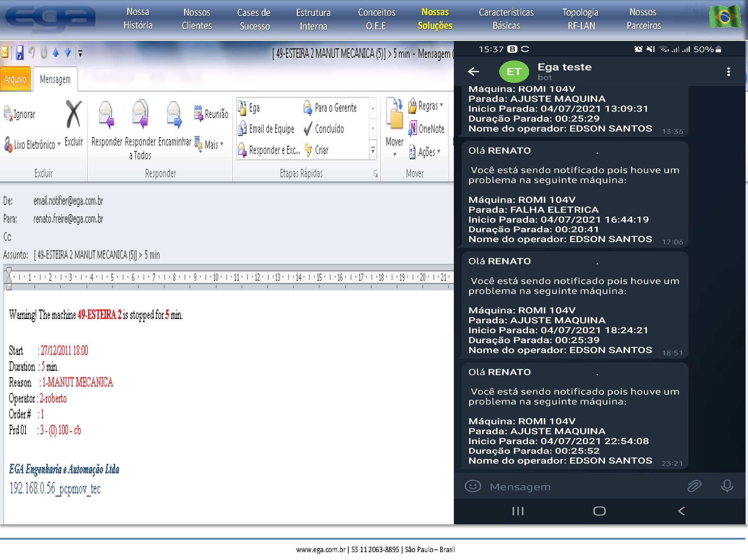Tap the emoji smiley icon
Viewport: 748px width, 560px height.
473,486
